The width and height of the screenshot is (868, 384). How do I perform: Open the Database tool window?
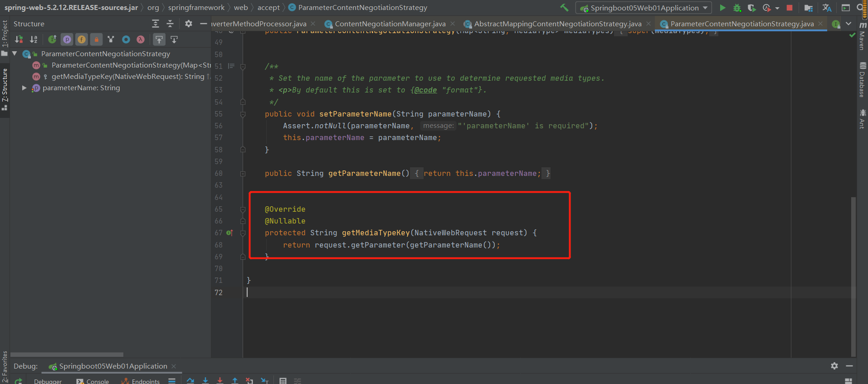[863, 80]
